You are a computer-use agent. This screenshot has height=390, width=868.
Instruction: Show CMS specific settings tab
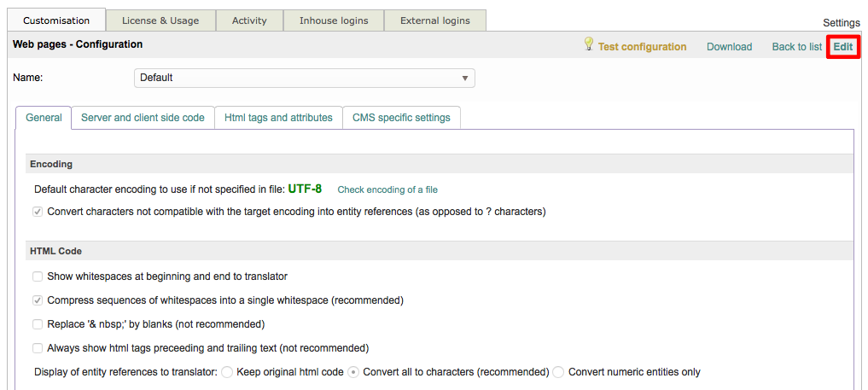pyautogui.click(x=401, y=118)
